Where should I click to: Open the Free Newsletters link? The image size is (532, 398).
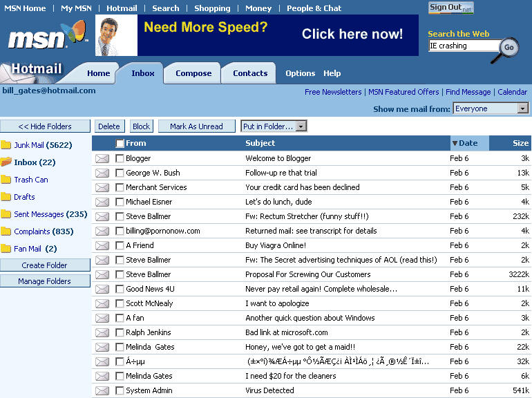click(333, 92)
